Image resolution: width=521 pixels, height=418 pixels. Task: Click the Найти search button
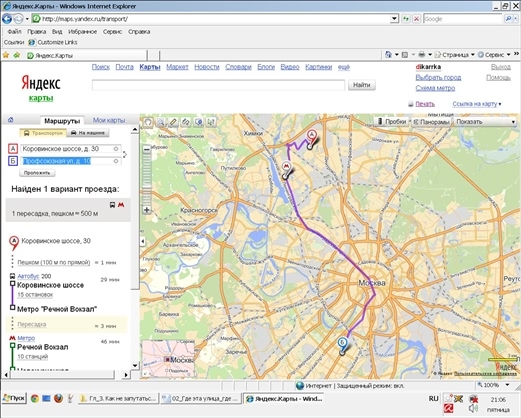coord(362,85)
